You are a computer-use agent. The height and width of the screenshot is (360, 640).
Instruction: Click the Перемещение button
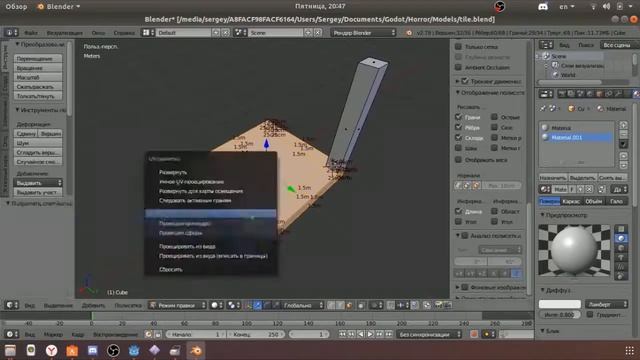coord(38,58)
